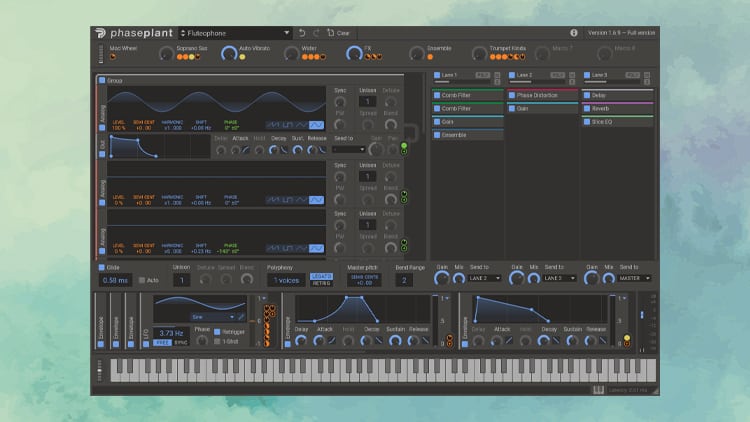Select the Slice EQ effect in Lane 3

tap(617, 122)
